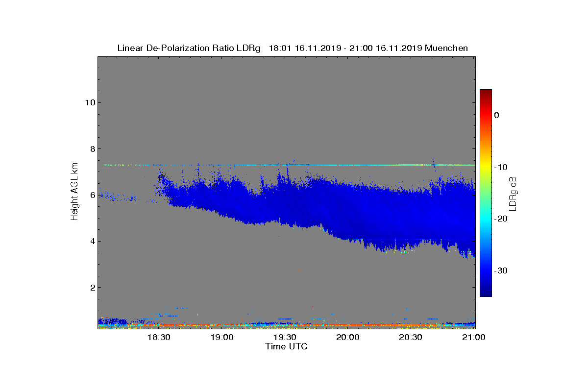Select the 18:30 time tick label
Screen dimensions: 588x392
point(159,338)
